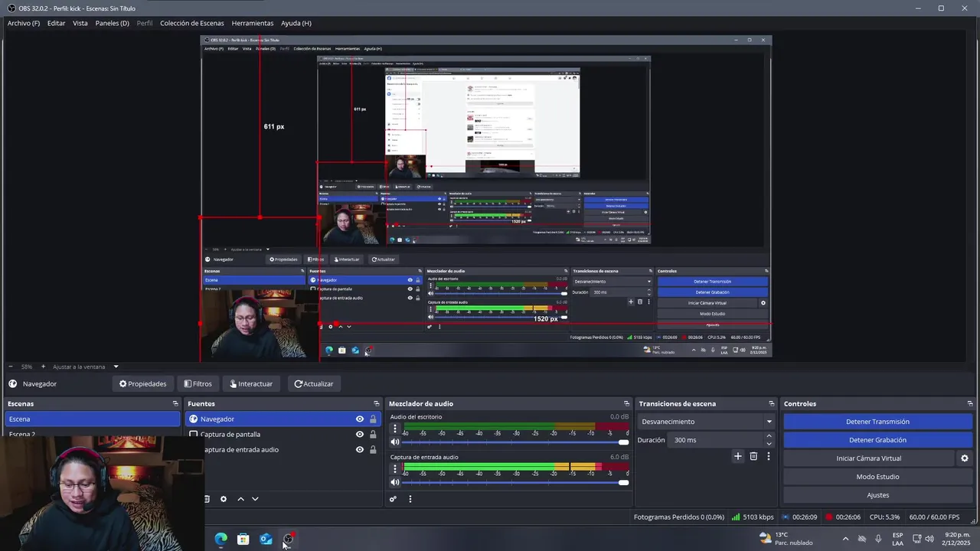Click the Filtros button
This screenshot has width=980, height=551.
(x=198, y=383)
